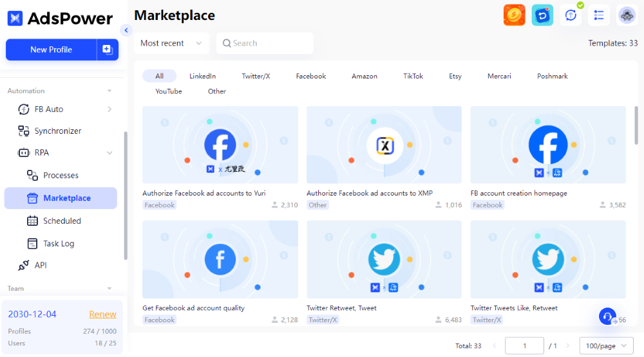The image size is (644, 357).
Task: Filter templates by Poshmark
Action: [x=553, y=76]
